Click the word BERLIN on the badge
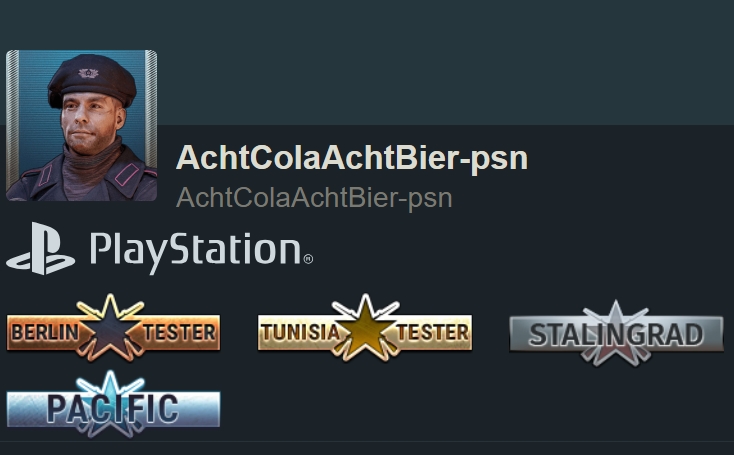The height and width of the screenshot is (455, 734). [45, 332]
